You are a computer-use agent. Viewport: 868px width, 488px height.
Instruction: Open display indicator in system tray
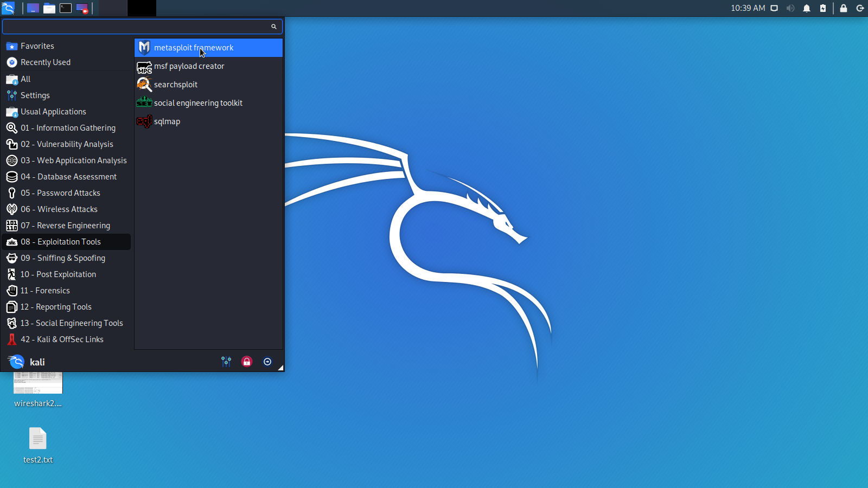click(774, 8)
